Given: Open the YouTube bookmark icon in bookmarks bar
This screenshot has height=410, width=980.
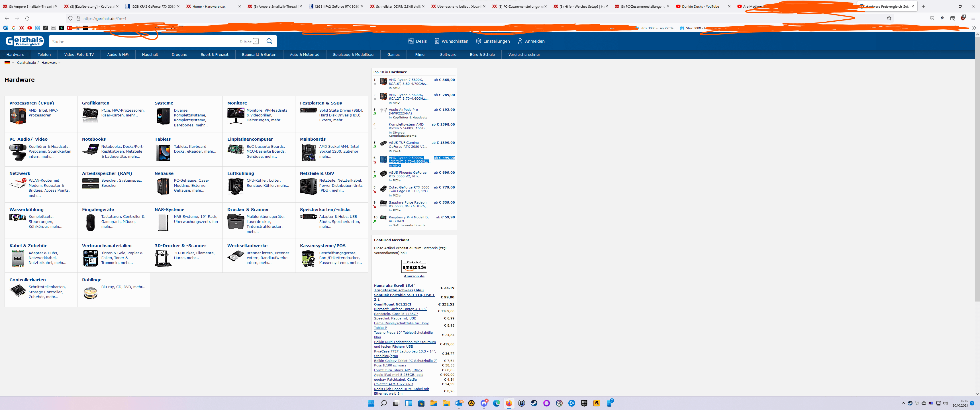Looking at the screenshot, I should pos(30,28).
